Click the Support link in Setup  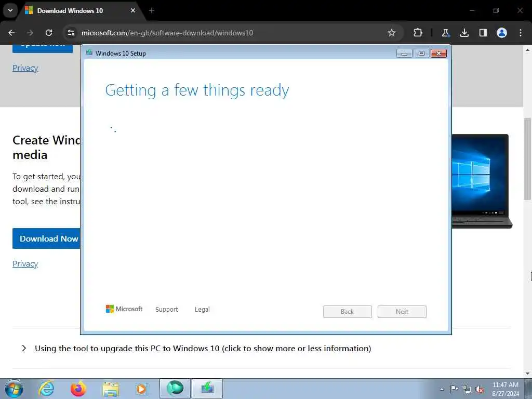click(x=167, y=310)
